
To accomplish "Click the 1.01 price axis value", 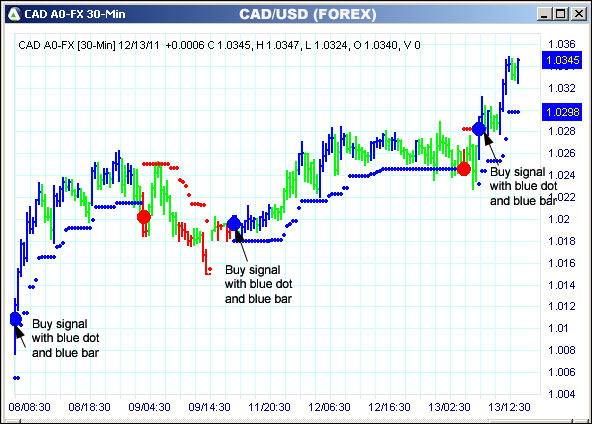I will pos(558,328).
